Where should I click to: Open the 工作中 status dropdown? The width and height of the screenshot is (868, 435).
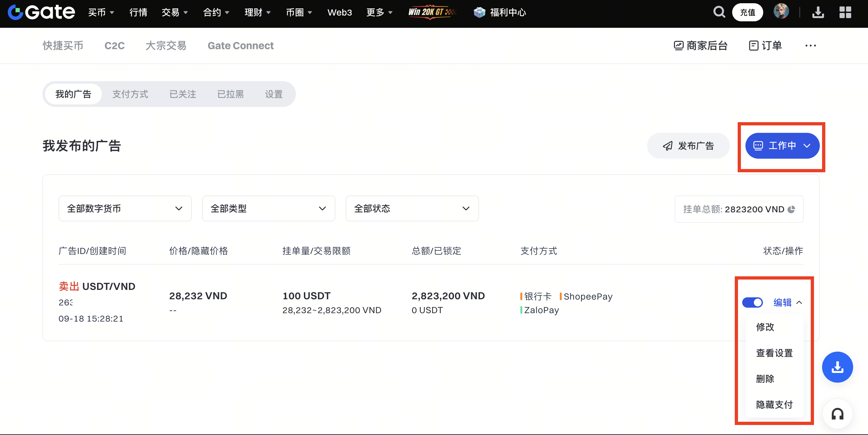coord(782,145)
